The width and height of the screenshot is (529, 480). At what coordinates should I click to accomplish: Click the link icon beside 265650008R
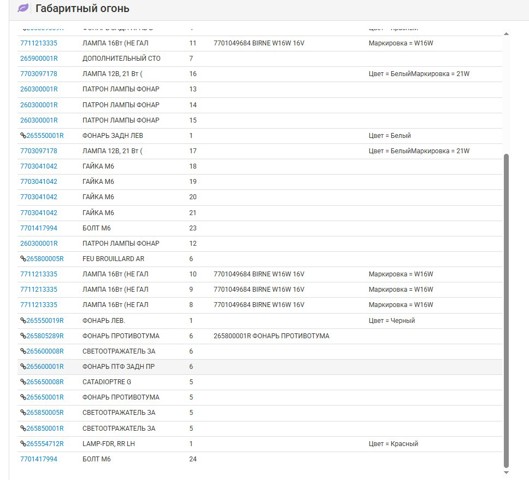[23, 382]
